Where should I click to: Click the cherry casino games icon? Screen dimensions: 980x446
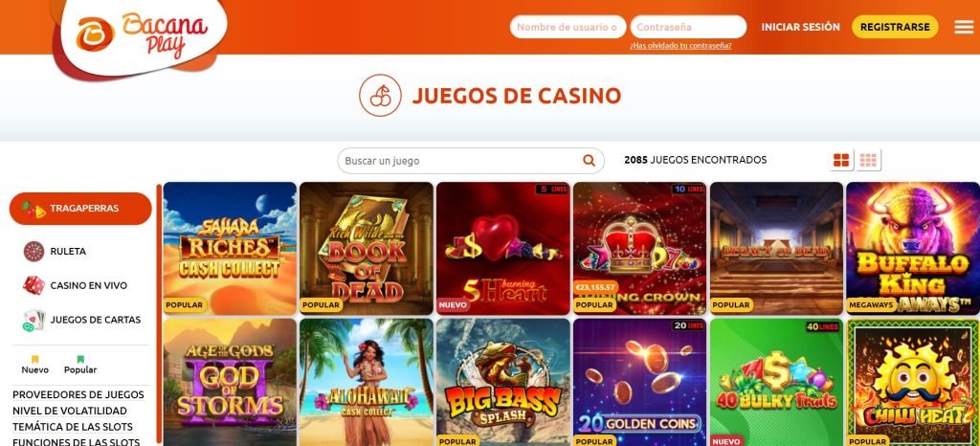(x=380, y=96)
